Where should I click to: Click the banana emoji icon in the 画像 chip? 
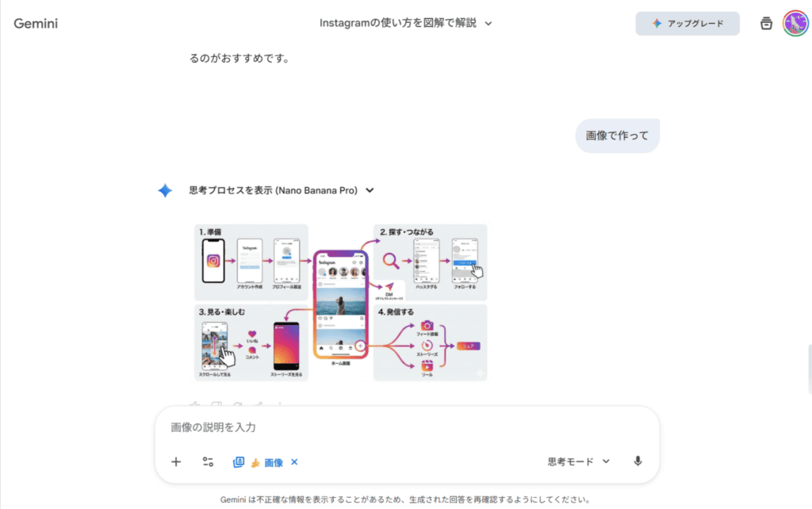(x=255, y=462)
